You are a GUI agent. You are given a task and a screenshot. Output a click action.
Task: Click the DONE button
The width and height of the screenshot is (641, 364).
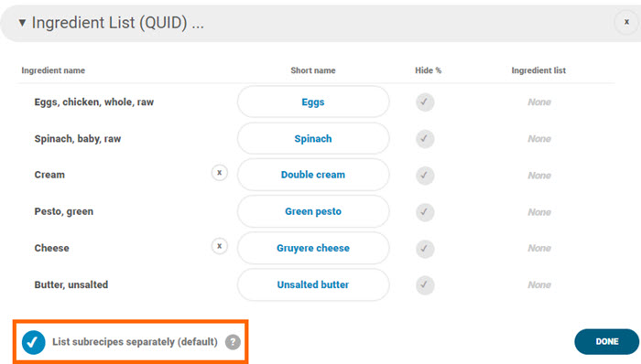coord(606,341)
